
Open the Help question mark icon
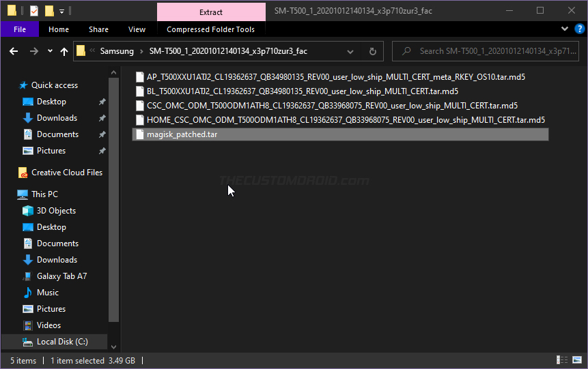[x=579, y=29]
